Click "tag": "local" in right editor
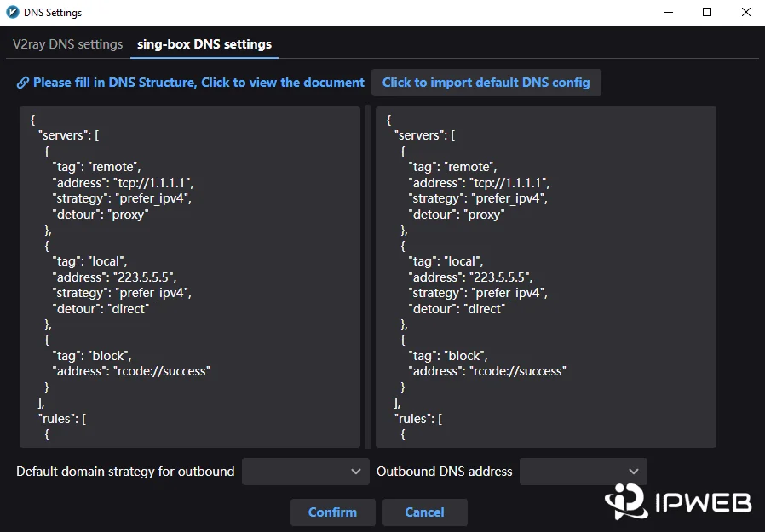Image resolution: width=765 pixels, height=532 pixels. (x=446, y=261)
